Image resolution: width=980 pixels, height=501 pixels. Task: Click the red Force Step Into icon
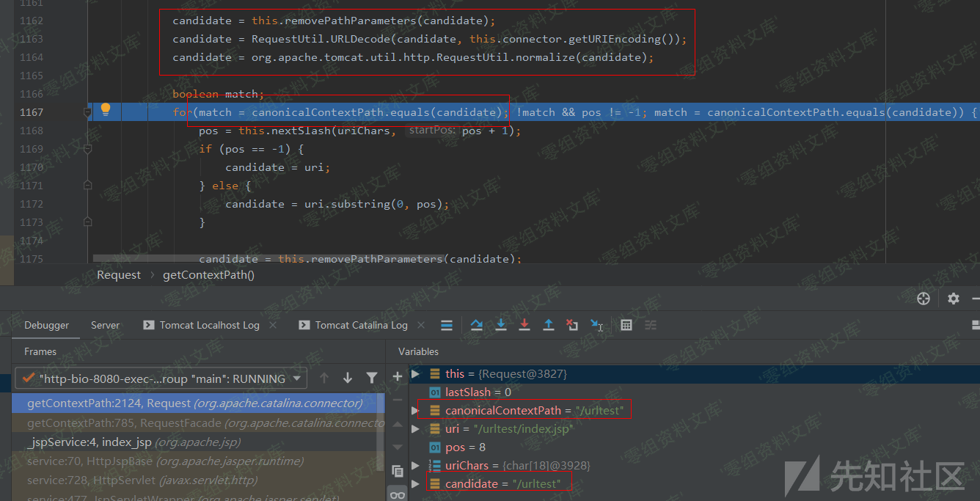coord(524,325)
